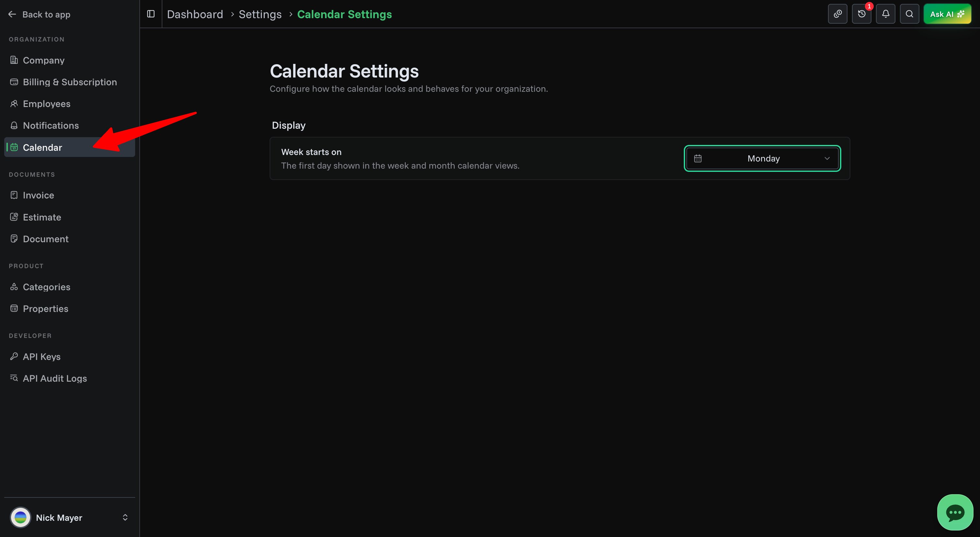
Task: Open the notifications bell in top bar
Action: pos(886,14)
